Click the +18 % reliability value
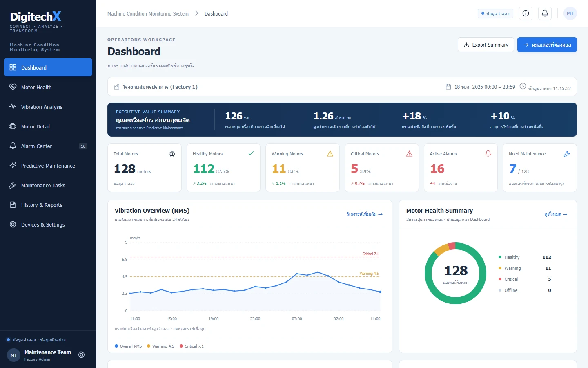Image resolution: width=588 pixels, height=368 pixels. pyautogui.click(x=414, y=116)
